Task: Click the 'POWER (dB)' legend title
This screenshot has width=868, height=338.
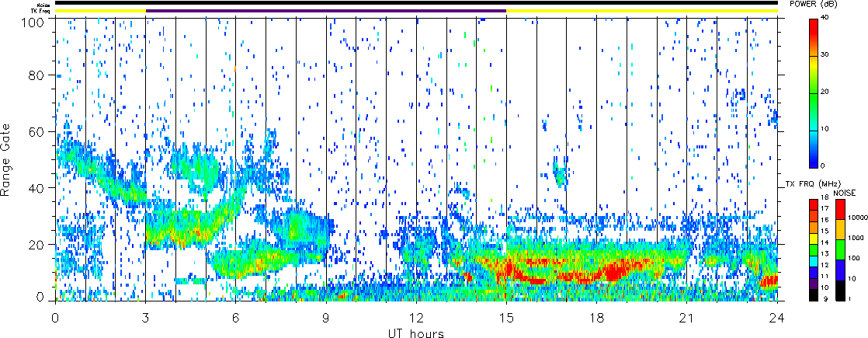Action: (813, 4)
